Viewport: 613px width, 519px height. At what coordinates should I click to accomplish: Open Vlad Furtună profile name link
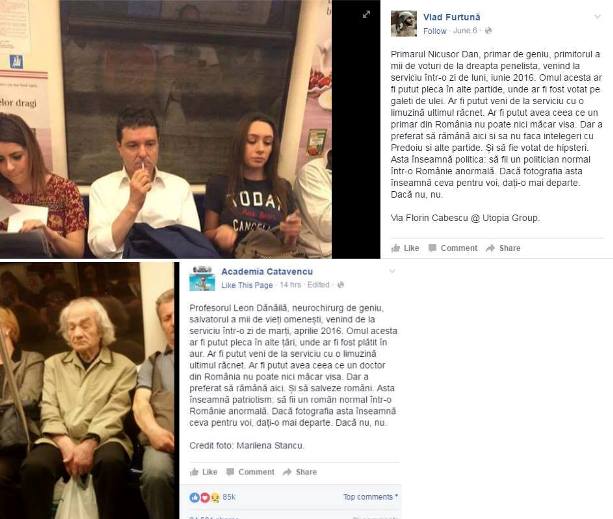pos(452,17)
